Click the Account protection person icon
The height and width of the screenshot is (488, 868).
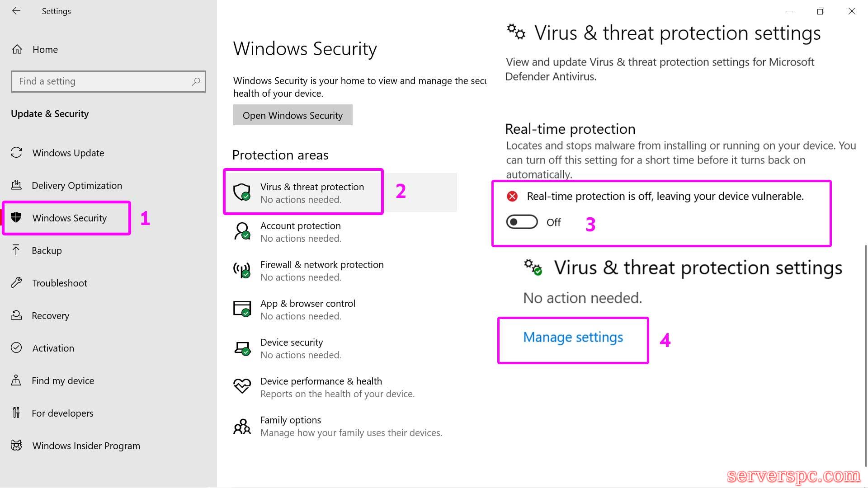[242, 231]
